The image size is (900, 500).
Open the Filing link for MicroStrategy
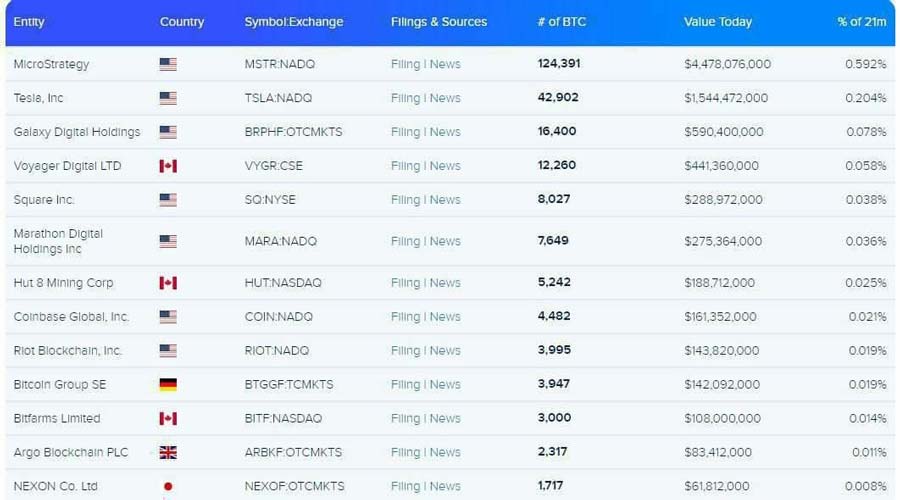[405, 64]
